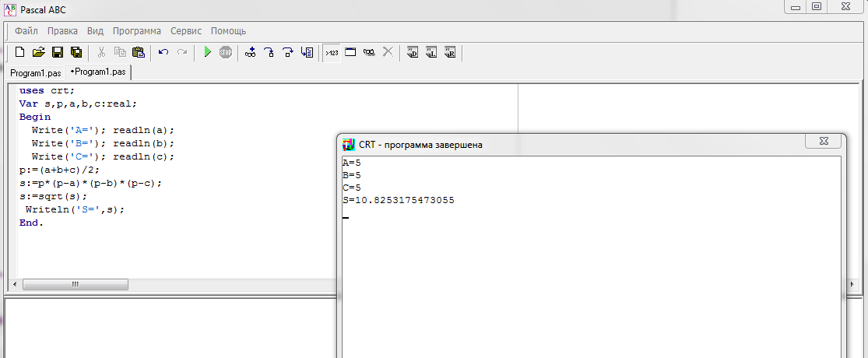Viewport: 868px width, 358px height.
Task: Select the modified •Program1.pas tab
Action: pyautogui.click(x=98, y=72)
